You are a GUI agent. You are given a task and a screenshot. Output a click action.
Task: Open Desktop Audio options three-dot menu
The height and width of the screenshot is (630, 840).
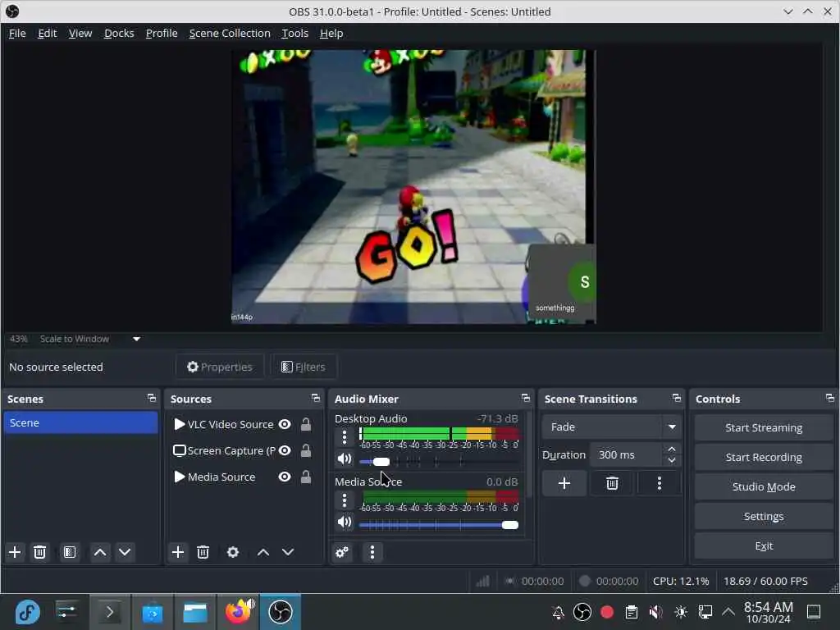tap(345, 437)
